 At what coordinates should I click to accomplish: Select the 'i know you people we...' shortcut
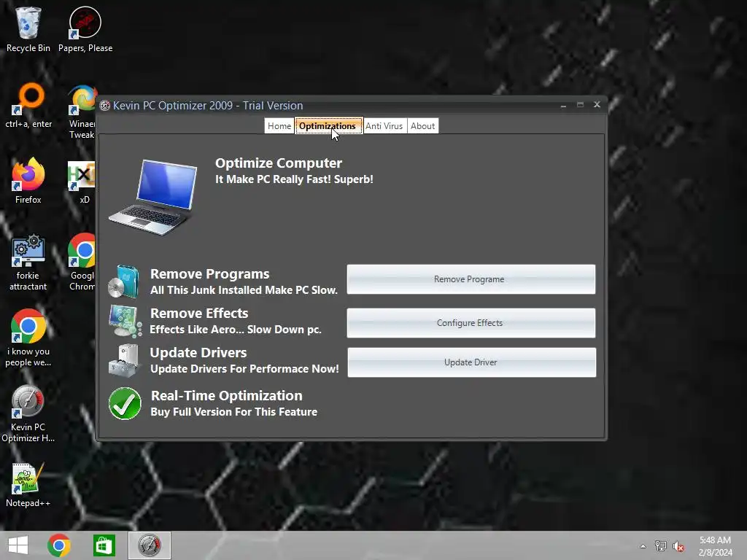coord(28,338)
